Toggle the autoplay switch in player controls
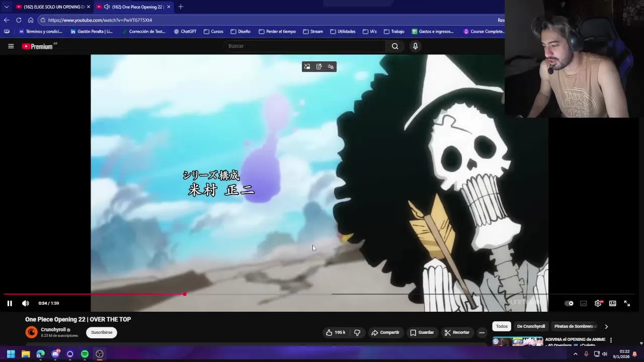644x362 pixels. pos(569,303)
